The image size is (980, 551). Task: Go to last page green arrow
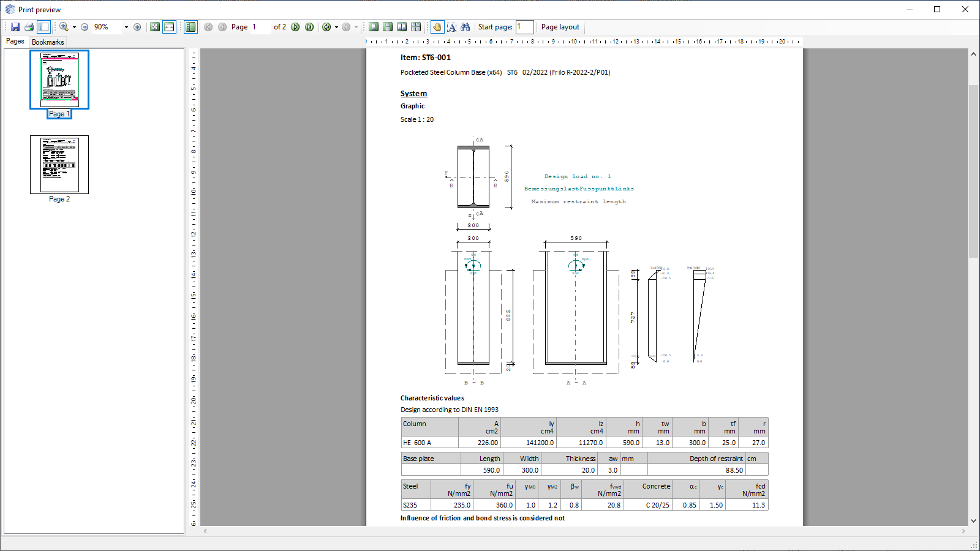pos(309,27)
